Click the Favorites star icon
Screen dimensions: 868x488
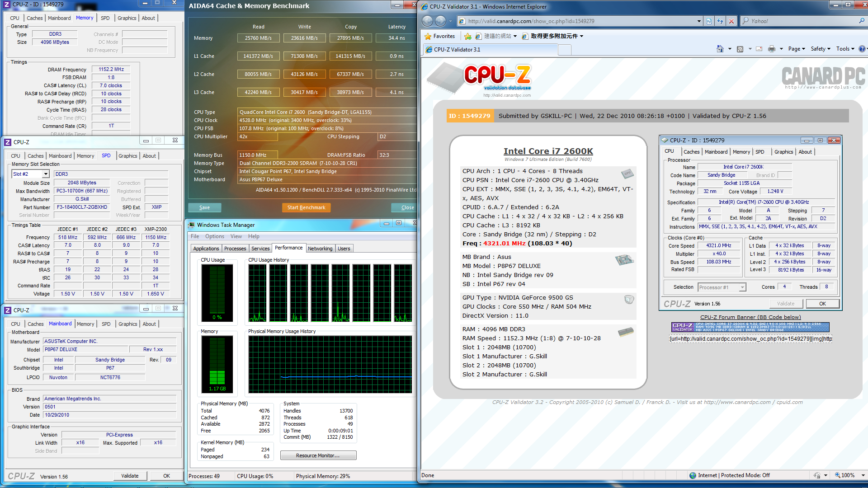tap(428, 36)
